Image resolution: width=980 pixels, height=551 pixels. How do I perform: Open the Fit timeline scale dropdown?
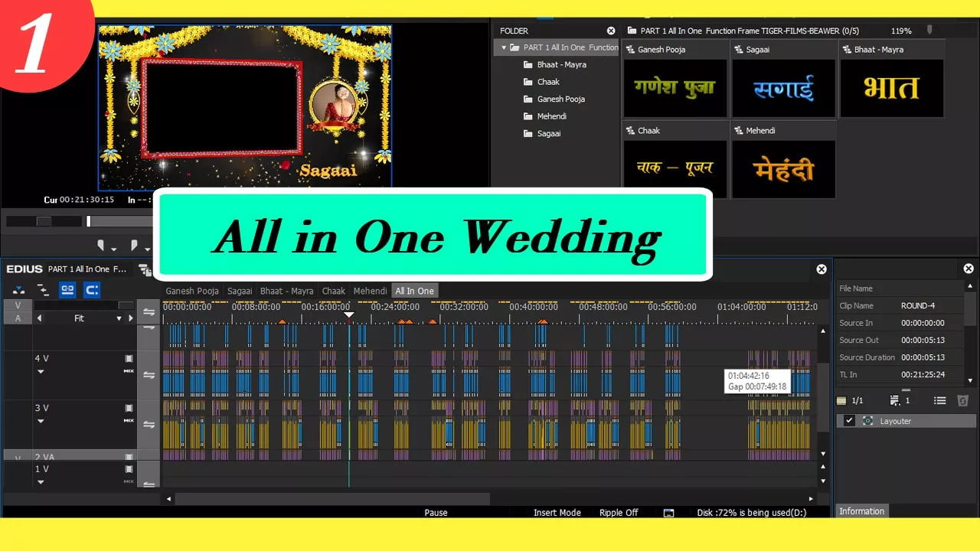(119, 318)
